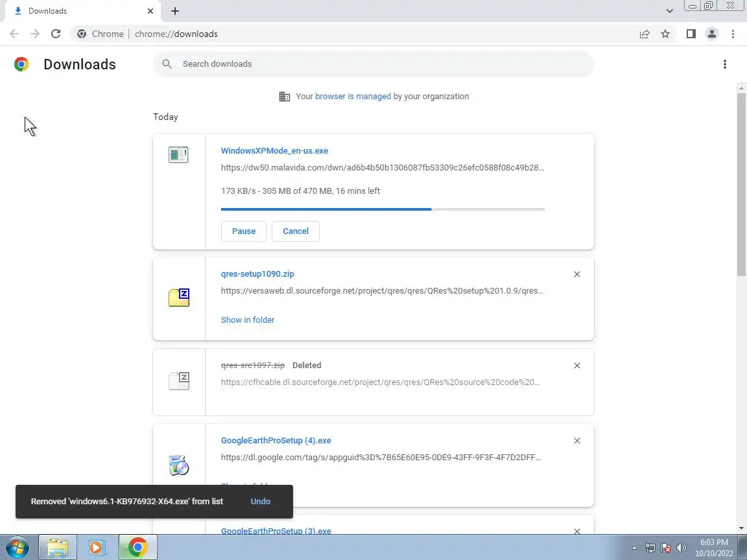Open the profile avatar icon
747x560 pixels.
[x=712, y=34]
